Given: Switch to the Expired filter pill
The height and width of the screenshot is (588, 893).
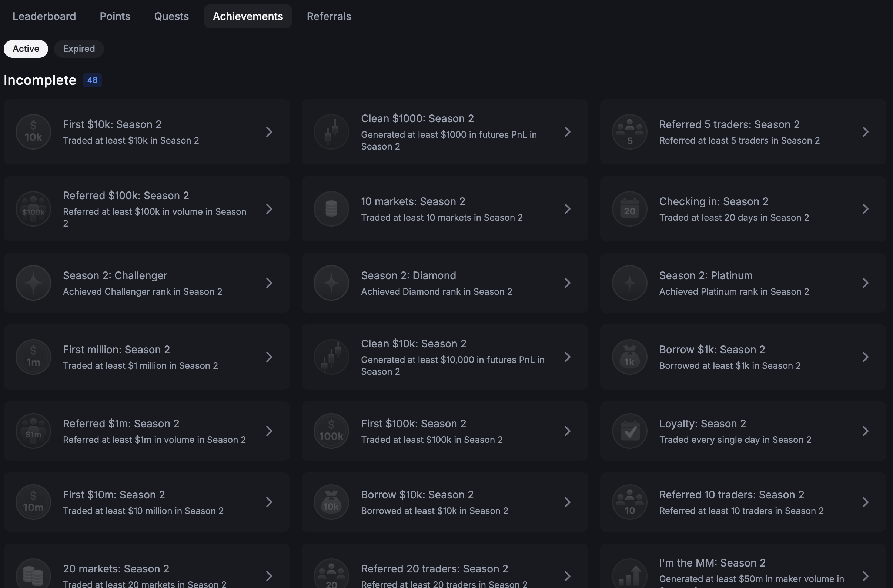Looking at the screenshot, I should (79, 49).
